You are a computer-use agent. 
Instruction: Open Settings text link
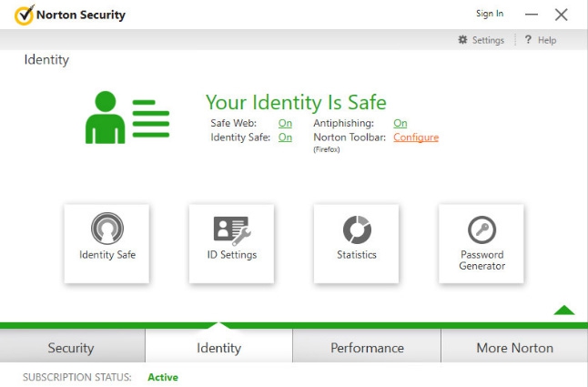coord(488,40)
